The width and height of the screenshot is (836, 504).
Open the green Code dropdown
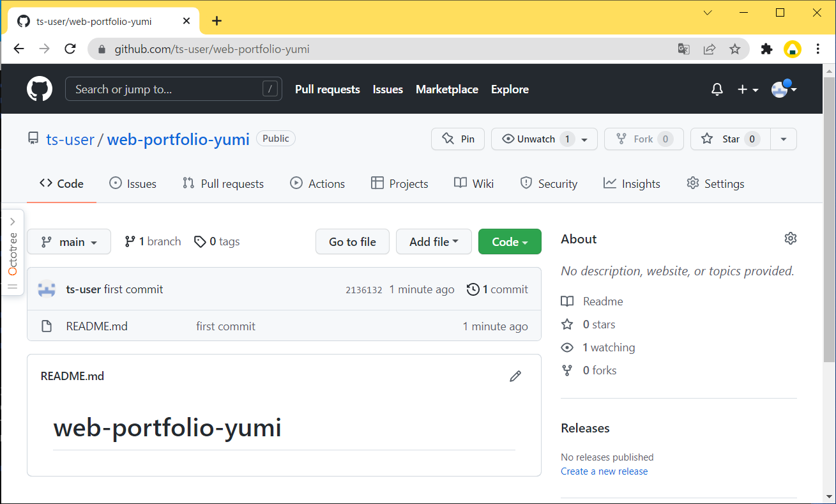510,241
